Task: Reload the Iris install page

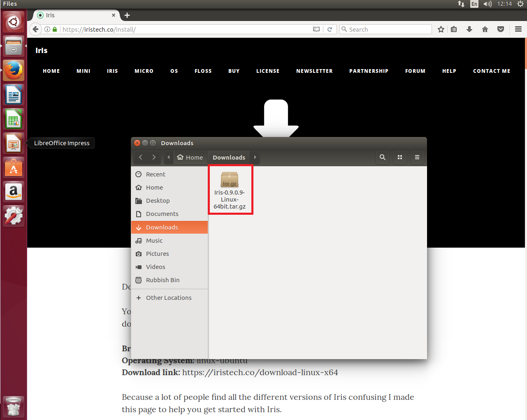Action: 330,29
